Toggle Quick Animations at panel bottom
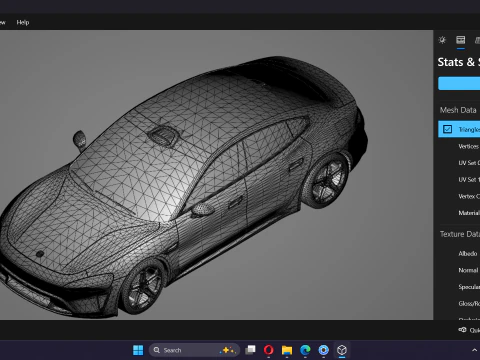The image size is (480, 360). (469, 330)
